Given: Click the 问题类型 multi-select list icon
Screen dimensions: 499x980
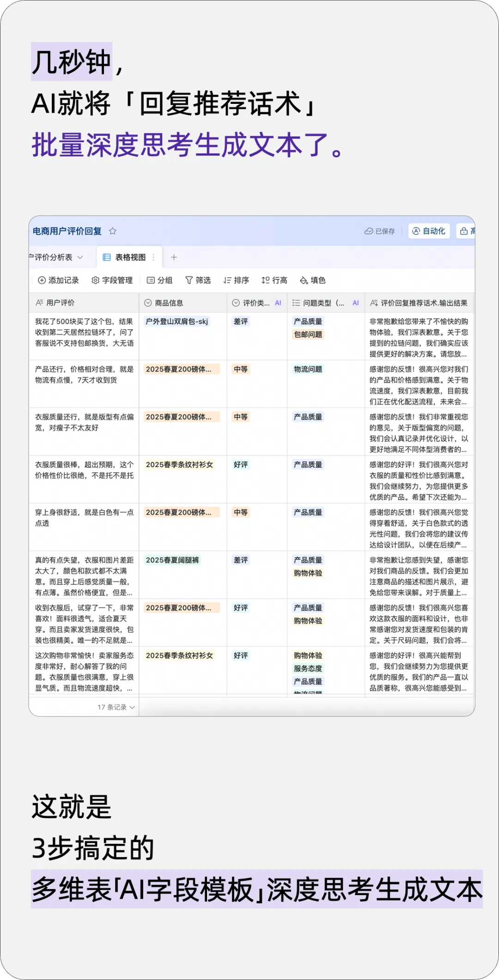Looking at the screenshot, I should [296, 303].
